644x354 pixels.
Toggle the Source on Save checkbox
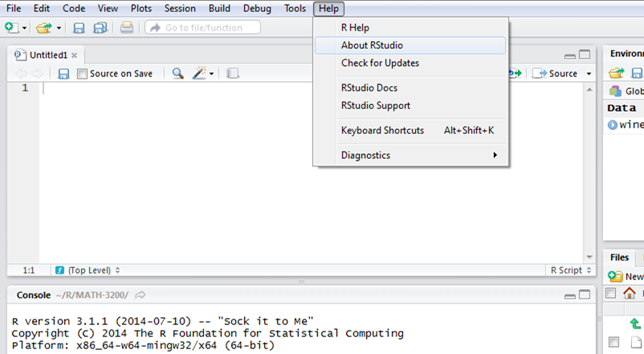(82, 74)
